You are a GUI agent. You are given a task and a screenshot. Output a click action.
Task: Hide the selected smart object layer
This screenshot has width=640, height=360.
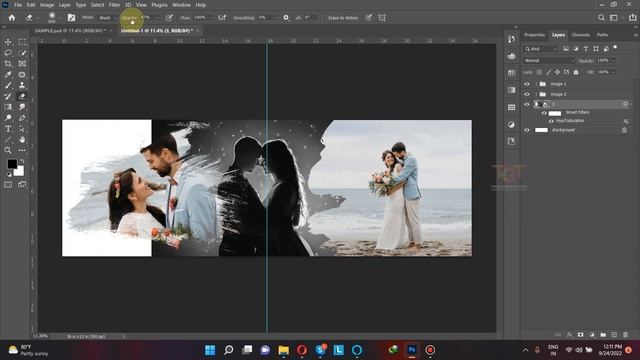(527, 104)
